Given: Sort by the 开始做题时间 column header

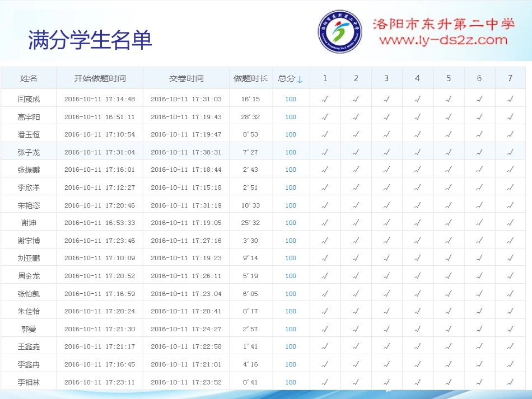Looking at the screenshot, I should [x=100, y=78].
